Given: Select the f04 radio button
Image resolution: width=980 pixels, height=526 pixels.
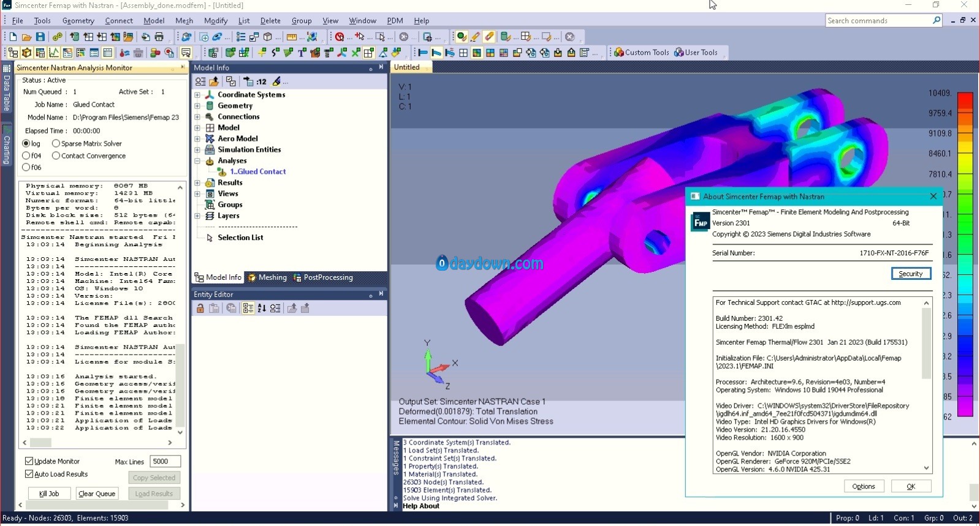Looking at the screenshot, I should tap(26, 156).
